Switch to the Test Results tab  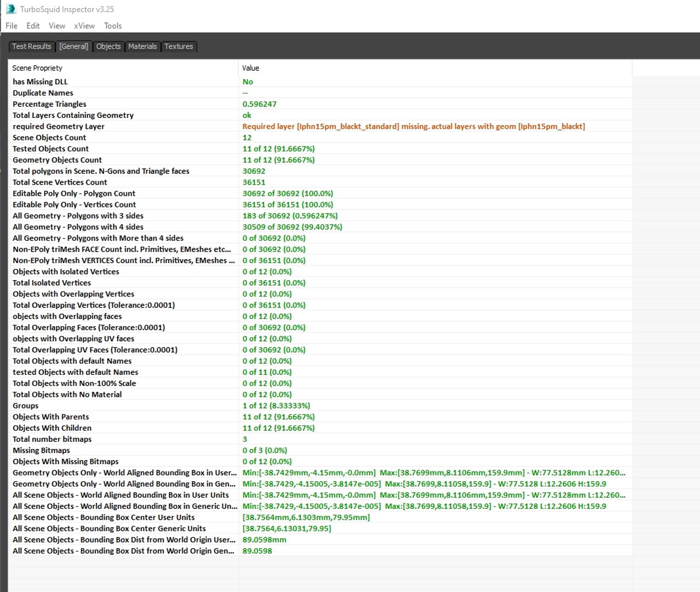click(x=32, y=47)
